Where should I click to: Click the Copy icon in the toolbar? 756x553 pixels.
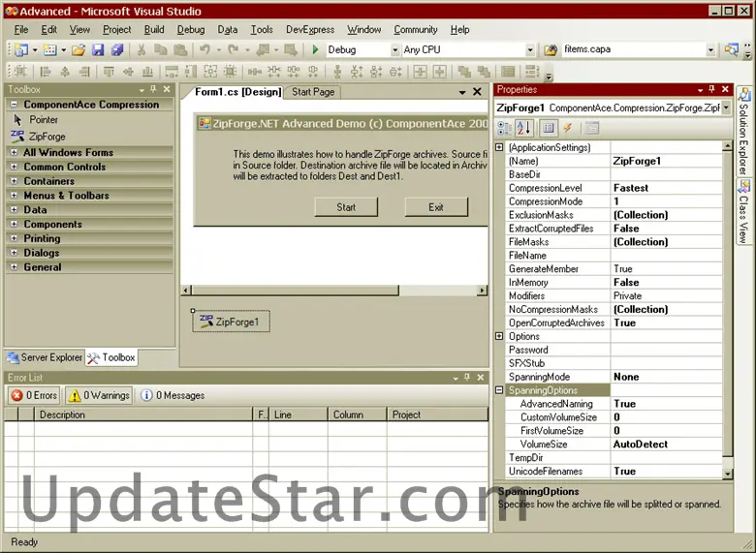point(161,49)
